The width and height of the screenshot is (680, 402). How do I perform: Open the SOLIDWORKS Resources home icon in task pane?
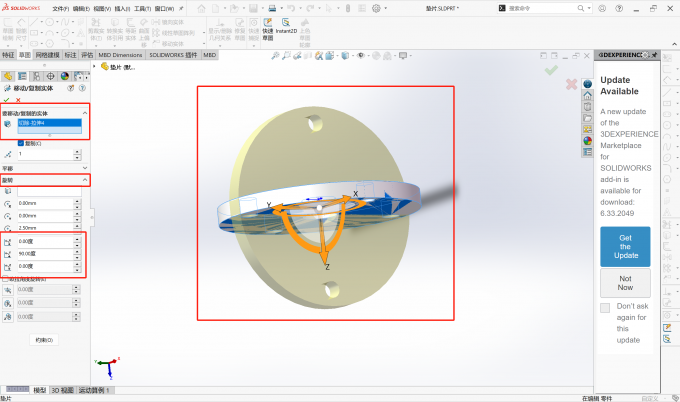pos(588,95)
